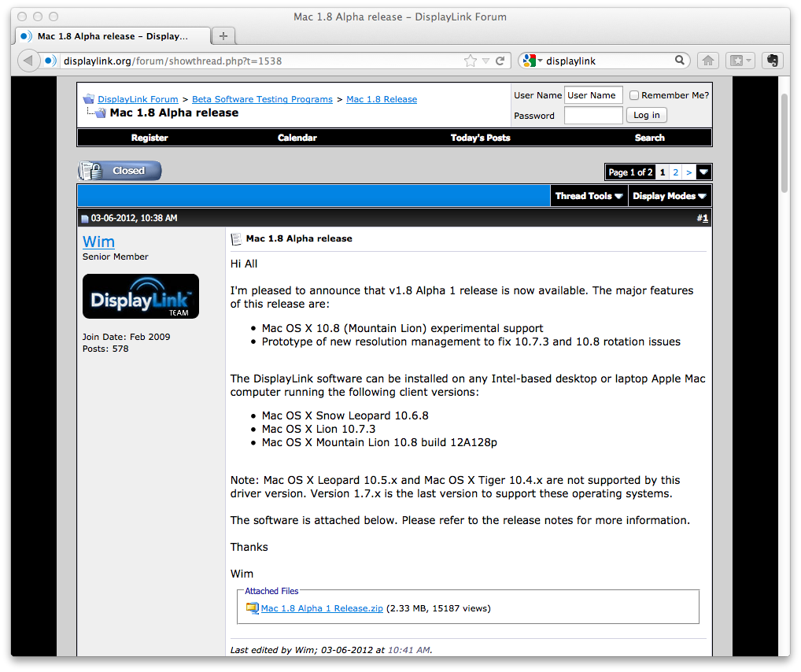Click the 'Attached Files' legend text

click(x=271, y=591)
